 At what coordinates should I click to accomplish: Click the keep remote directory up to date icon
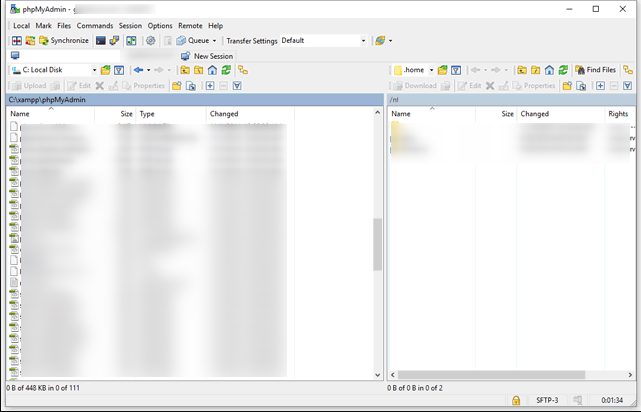tap(131, 40)
